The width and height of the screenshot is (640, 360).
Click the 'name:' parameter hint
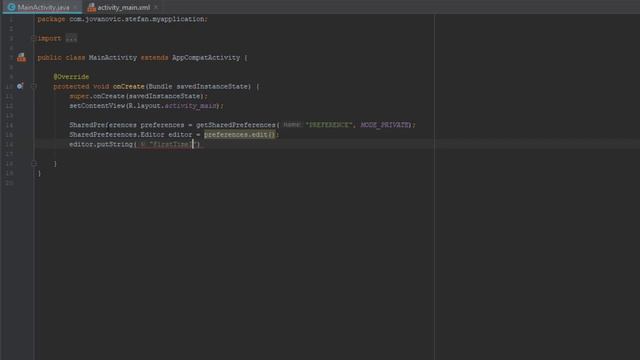[293, 125]
